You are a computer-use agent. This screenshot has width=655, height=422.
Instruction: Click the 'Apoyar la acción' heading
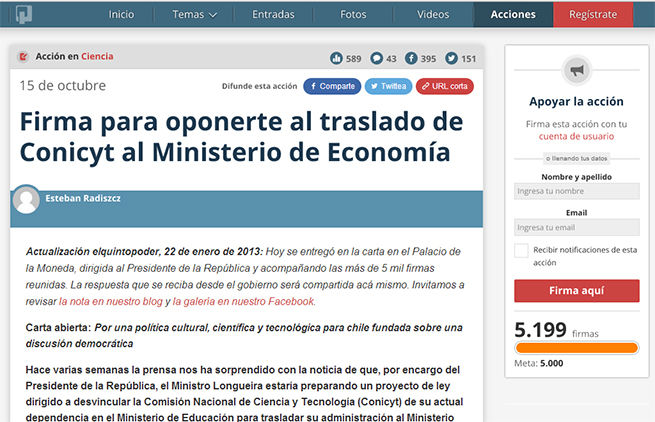[576, 102]
